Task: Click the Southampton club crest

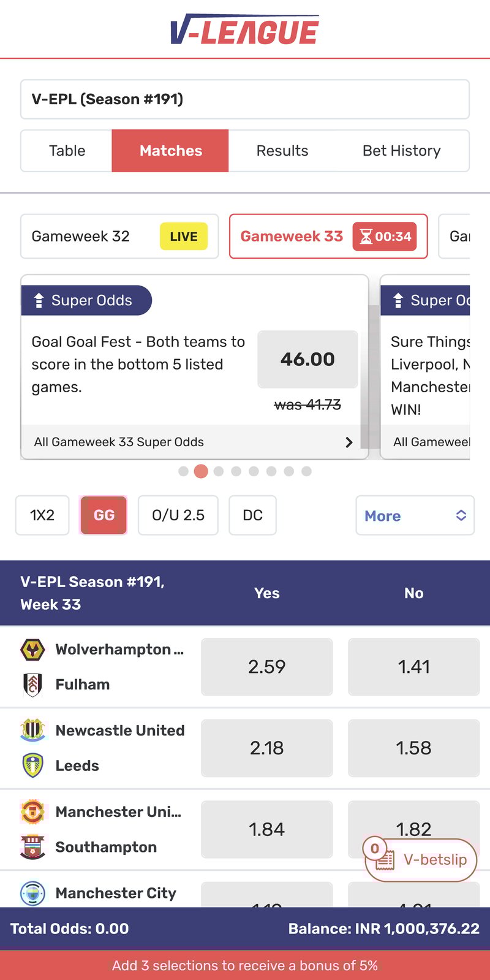Action: tap(32, 847)
